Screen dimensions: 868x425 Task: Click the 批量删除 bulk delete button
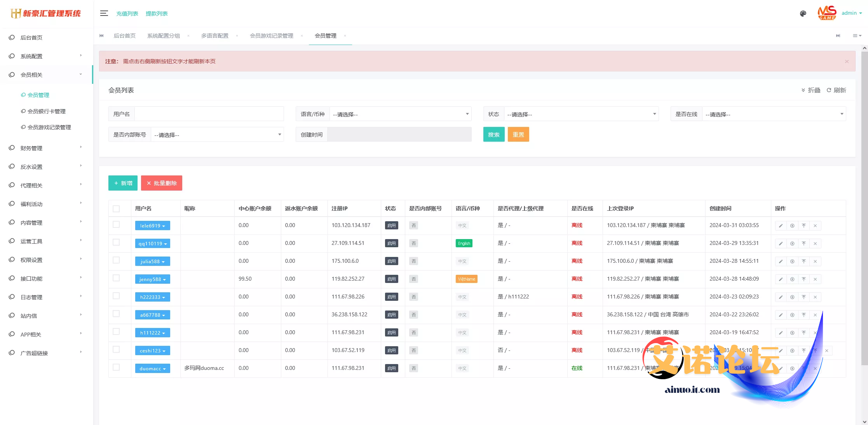coord(162,183)
